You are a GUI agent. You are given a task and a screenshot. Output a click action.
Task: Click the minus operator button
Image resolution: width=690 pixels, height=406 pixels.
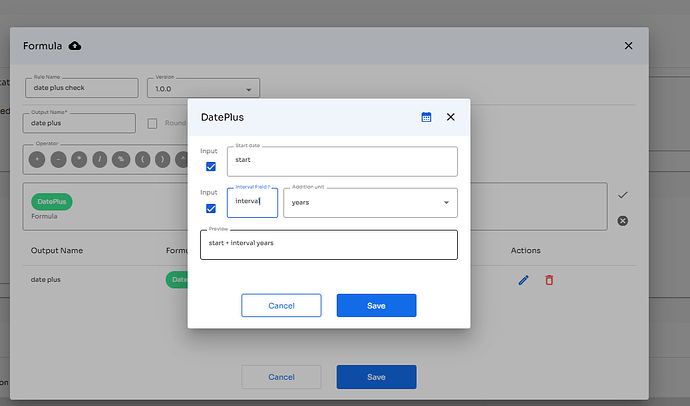point(58,159)
